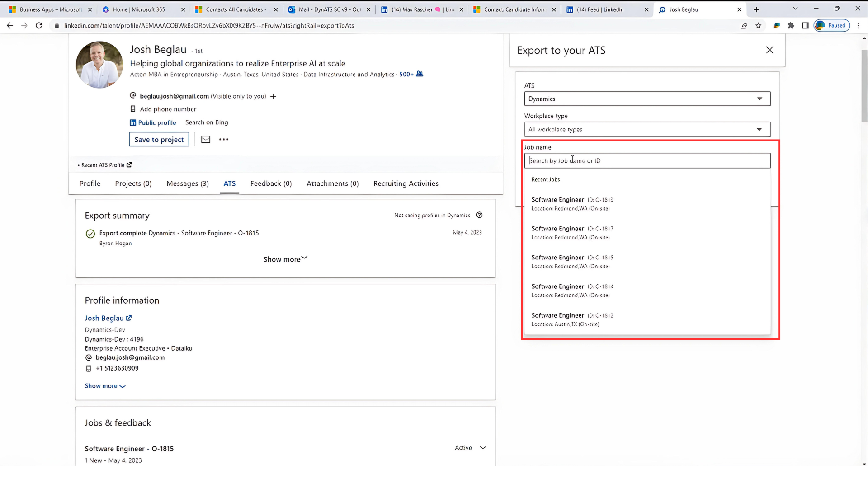Open the Attachments (0) tab
Image resolution: width=868 pixels, height=488 pixels.
pos(333,183)
